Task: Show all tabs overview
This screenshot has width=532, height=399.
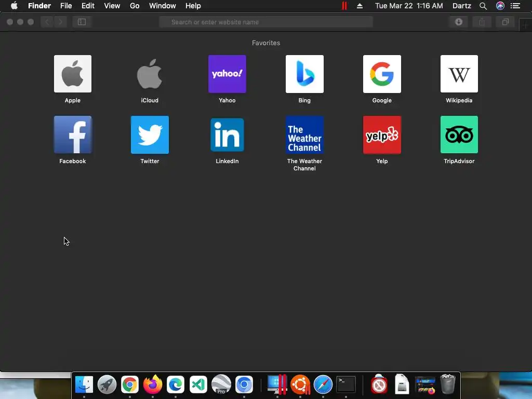Action: point(505,22)
